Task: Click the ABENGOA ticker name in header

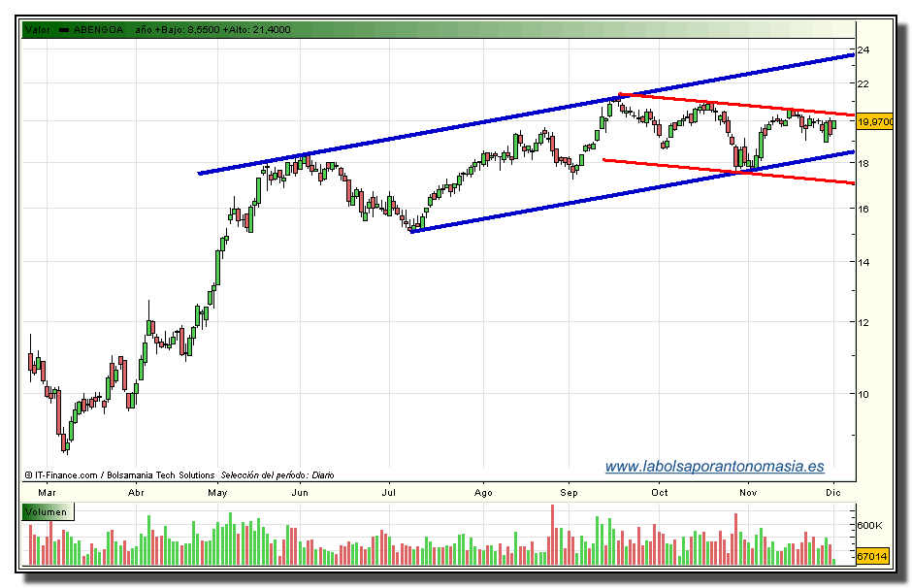Action: (x=99, y=30)
